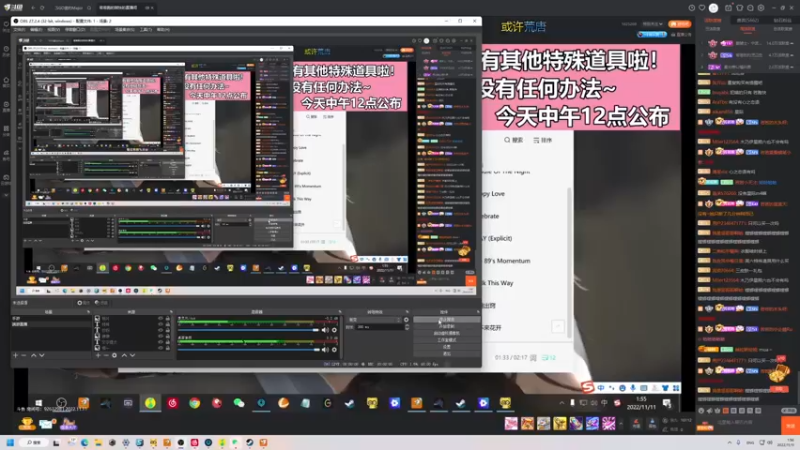Open the treasure chest in chat panel
The image size is (800, 450).
click(779, 374)
